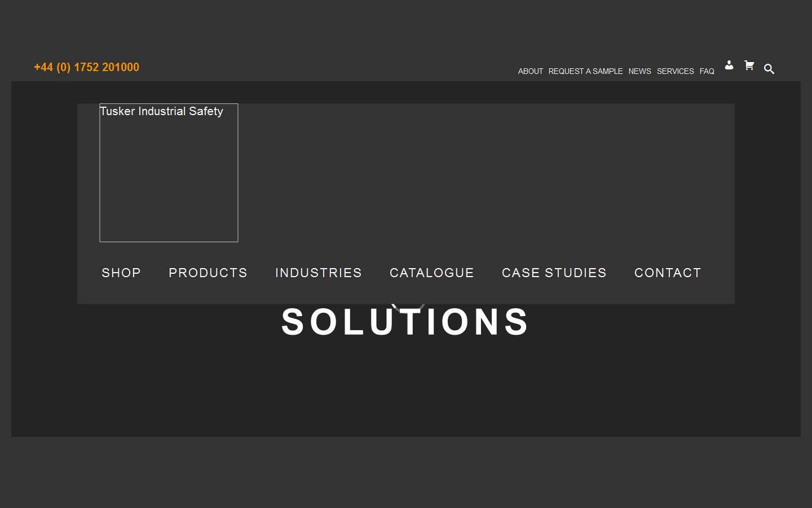This screenshot has height=508, width=812.
Task: Expand the INDUSTRIES navigation dropdown
Action: coord(318,273)
